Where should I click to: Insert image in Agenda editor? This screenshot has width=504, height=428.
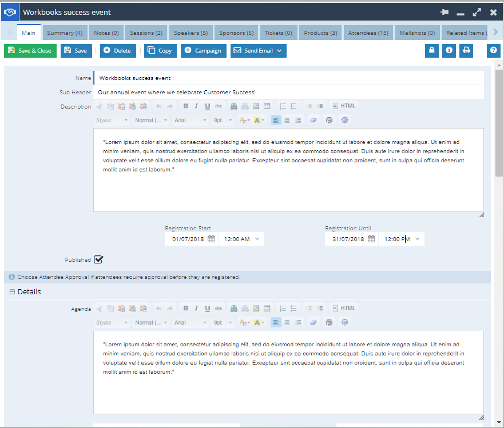coord(256,308)
